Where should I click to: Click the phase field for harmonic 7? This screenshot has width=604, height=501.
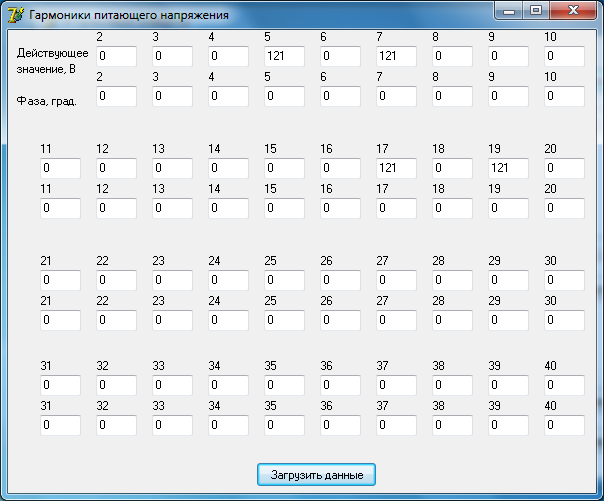pyautogui.click(x=396, y=96)
